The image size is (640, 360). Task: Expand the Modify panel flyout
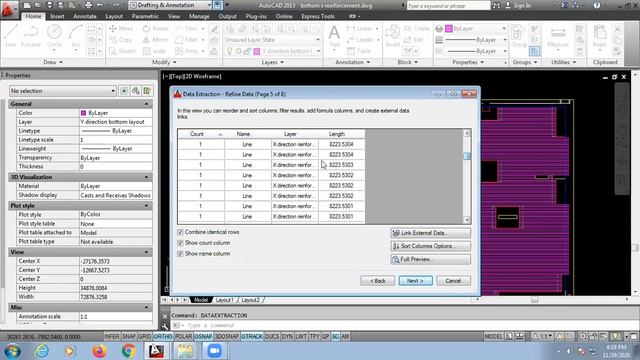(164, 62)
